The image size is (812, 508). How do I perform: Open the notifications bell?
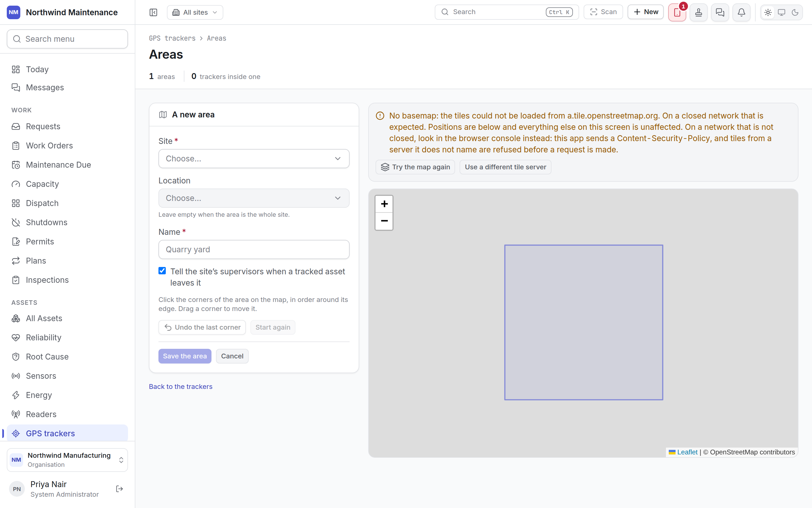coord(742,12)
